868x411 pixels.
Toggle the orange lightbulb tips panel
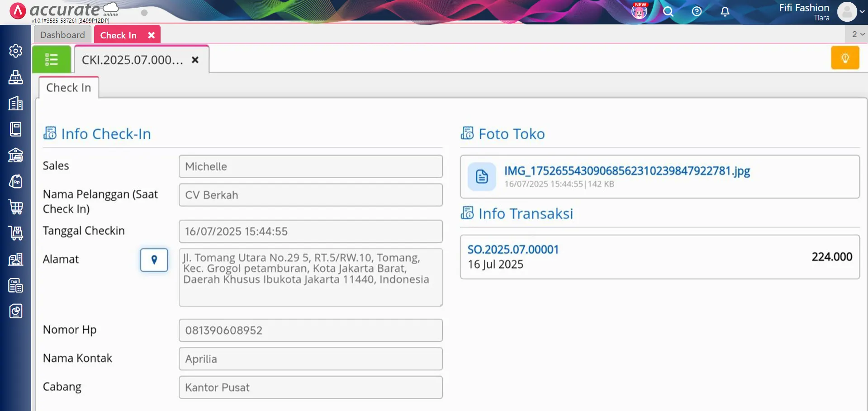click(x=845, y=57)
